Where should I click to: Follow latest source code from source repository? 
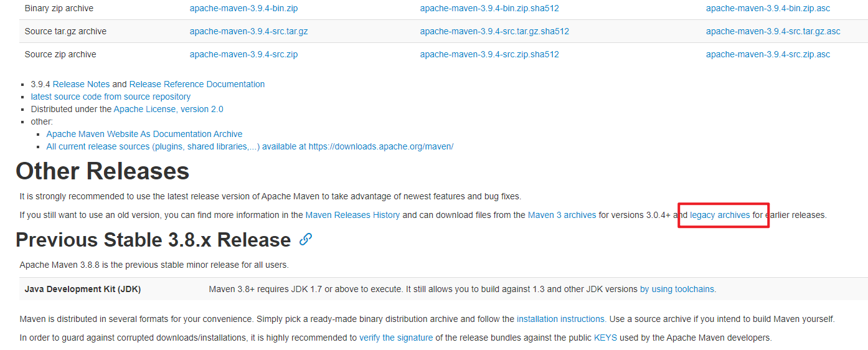tap(110, 97)
